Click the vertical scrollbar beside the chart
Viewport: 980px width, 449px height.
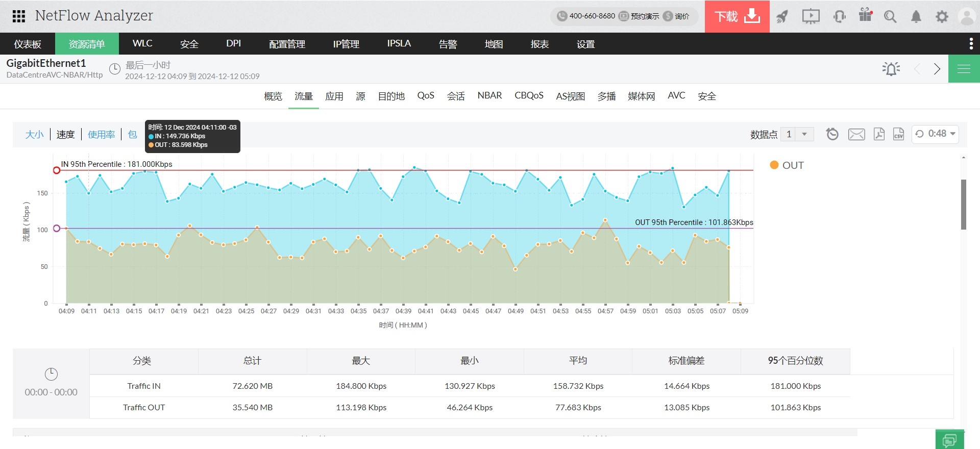point(963,204)
